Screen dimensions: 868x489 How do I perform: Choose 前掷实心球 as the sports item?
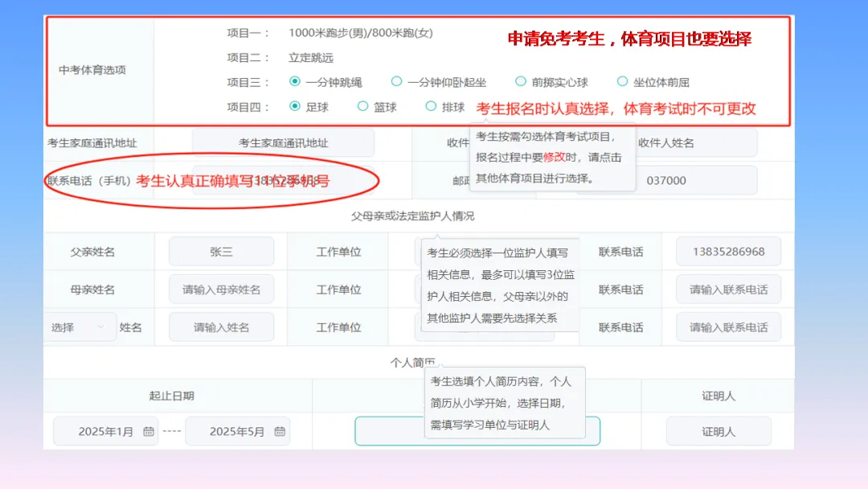[x=522, y=81]
